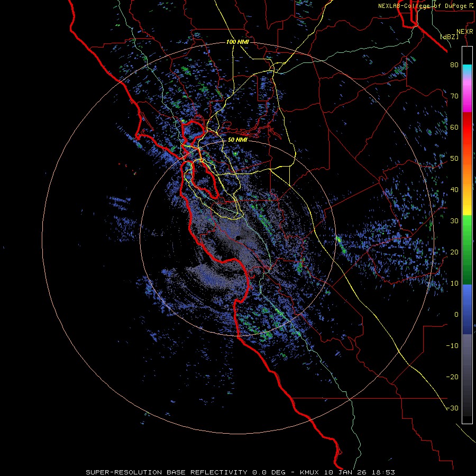This screenshot has height=476, width=476.
Task: Click the "KMUX" station identifier in caption
Action: click(x=310, y=472)
